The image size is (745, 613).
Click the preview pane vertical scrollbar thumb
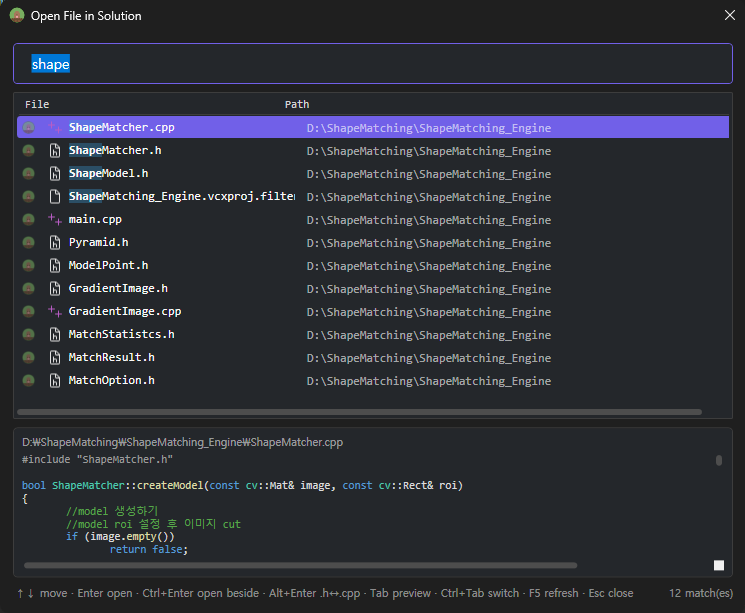pos(719,460)
